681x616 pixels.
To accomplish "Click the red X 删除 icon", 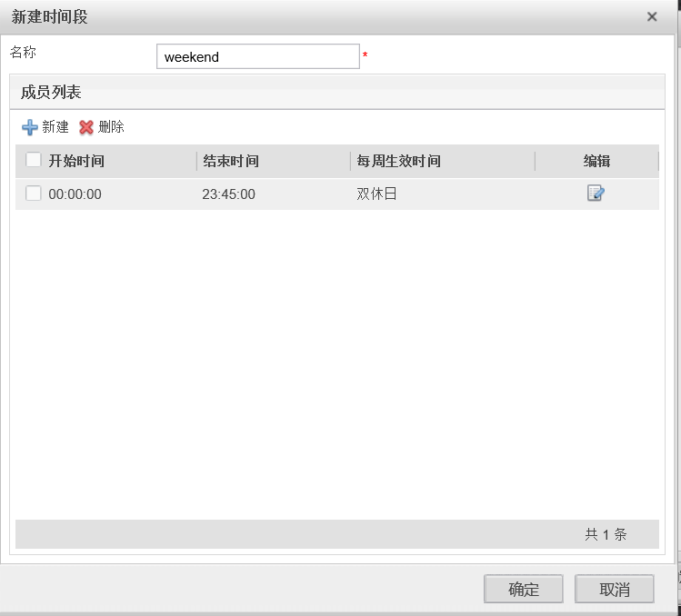I will click(86, 127).
